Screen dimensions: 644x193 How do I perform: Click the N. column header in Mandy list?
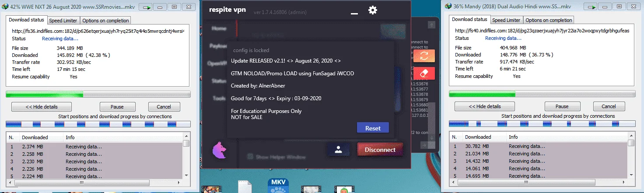pos(456,137)
